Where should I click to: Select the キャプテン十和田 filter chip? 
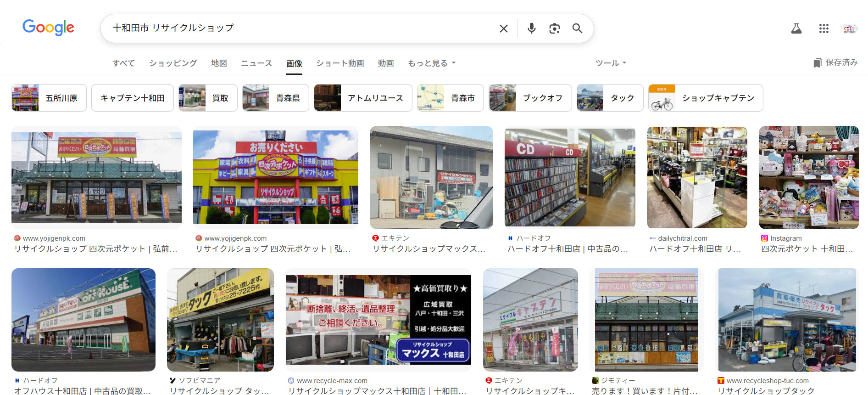133,98
